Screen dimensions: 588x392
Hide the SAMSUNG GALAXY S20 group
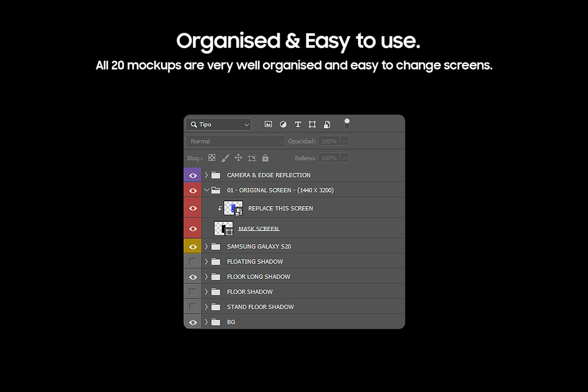click(x=192, y=246)
